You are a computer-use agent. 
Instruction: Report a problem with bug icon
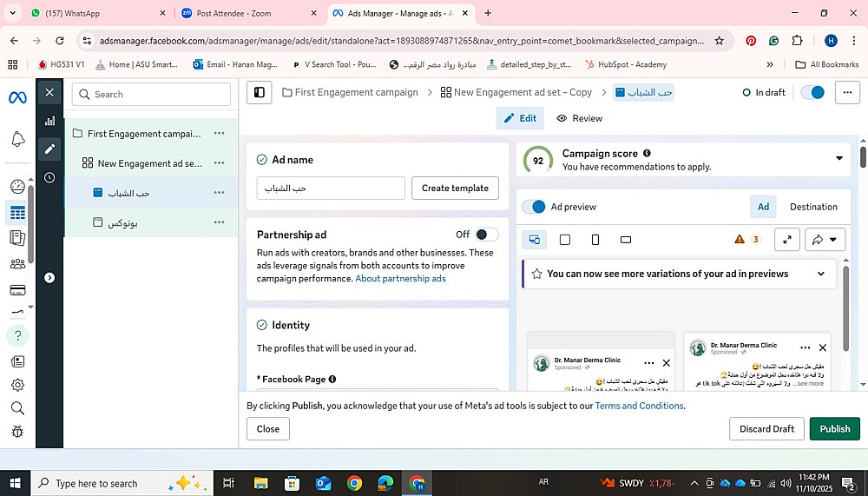(x=17, y=431)
